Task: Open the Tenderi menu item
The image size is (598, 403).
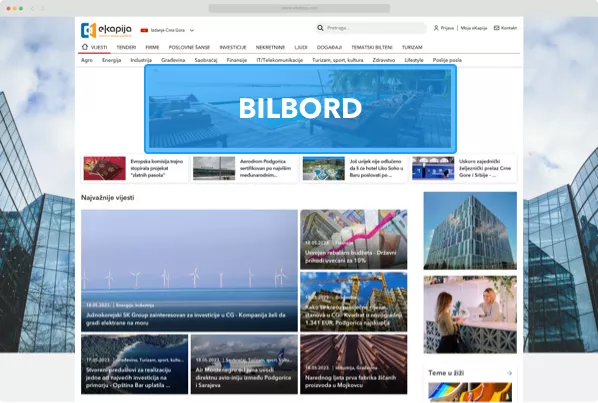Action: [126, 47]
